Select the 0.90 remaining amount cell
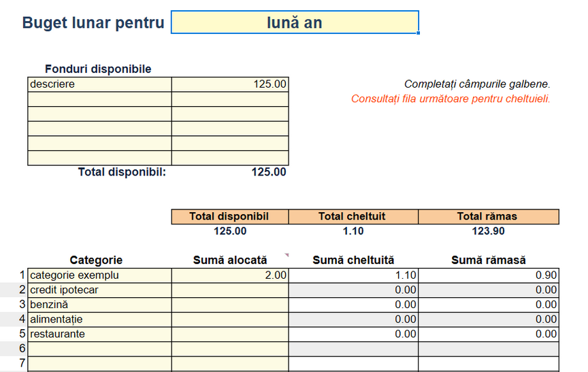Viewport: 588px width, 372px height. tap(487, 275)
